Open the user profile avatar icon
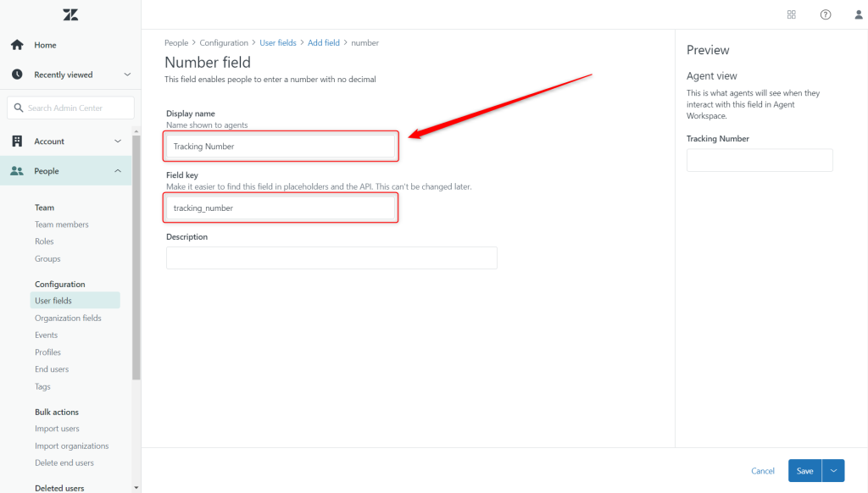 coord(858,14)
